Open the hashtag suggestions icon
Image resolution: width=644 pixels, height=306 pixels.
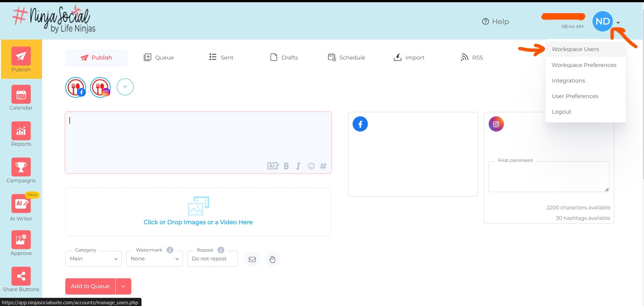click(x=323, y=166)
